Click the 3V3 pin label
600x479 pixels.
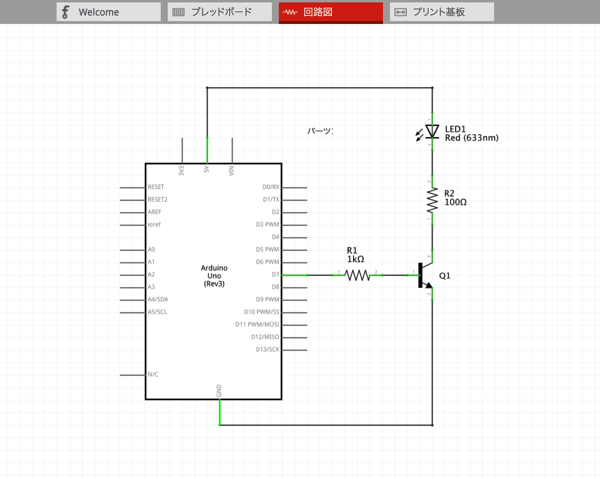click(182, 171)
